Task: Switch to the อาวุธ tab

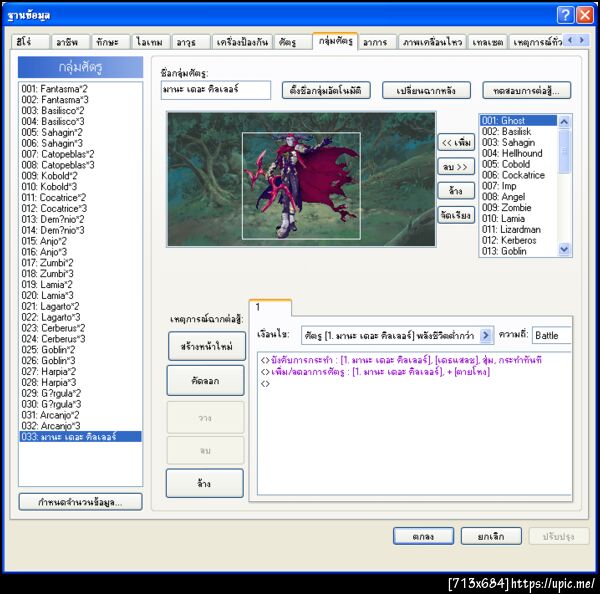Action: [191, 42]
